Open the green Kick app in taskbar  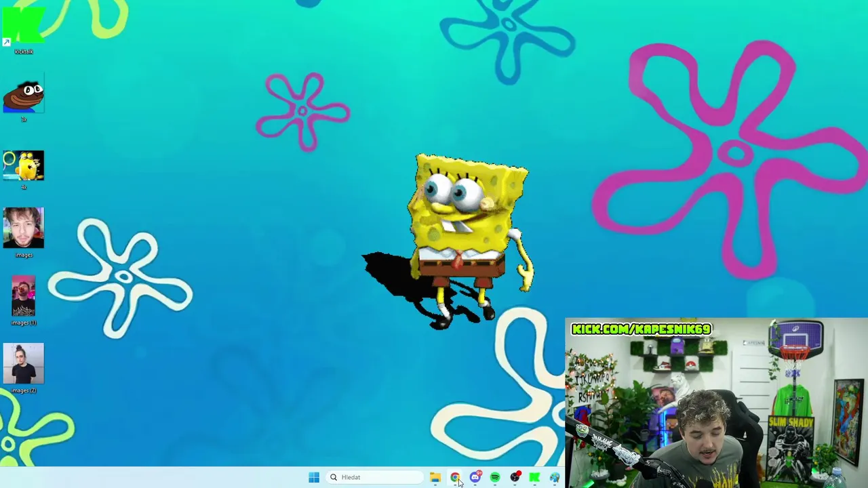coord(534,477)
